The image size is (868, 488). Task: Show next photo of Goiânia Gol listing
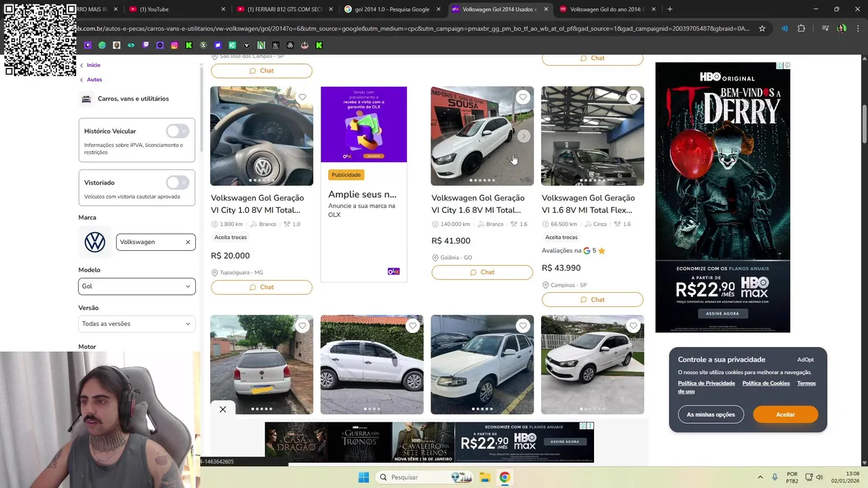tap(523, 136)
